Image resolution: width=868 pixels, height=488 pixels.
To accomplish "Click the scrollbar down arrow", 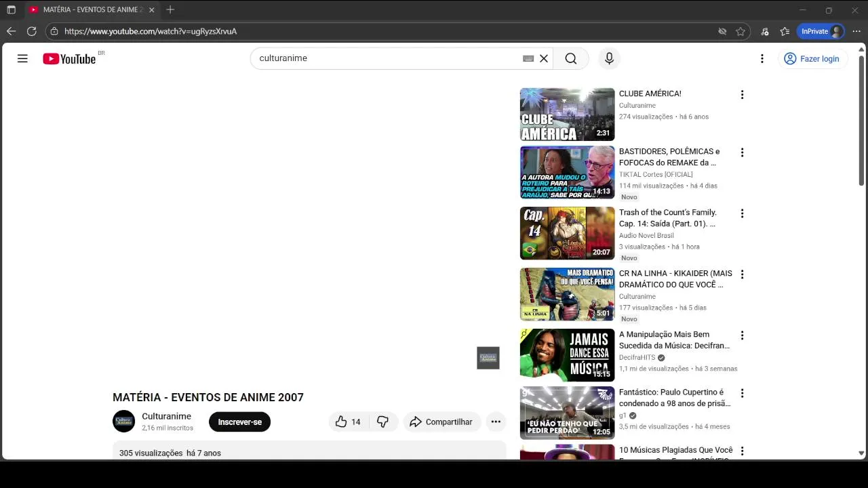I will pyautogui.click(x=862, y=453).
